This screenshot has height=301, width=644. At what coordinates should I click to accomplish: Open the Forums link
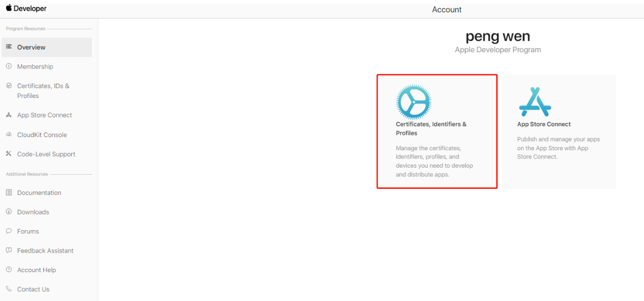coord(28,231)
